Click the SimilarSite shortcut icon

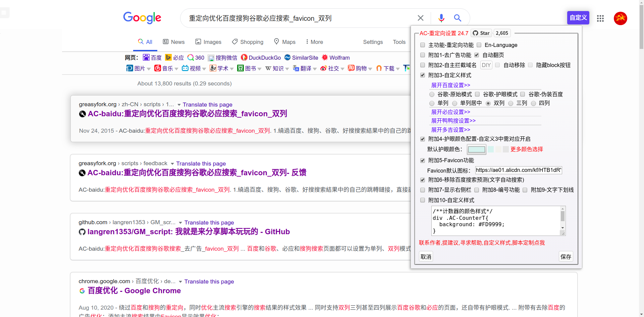(288, 58)
